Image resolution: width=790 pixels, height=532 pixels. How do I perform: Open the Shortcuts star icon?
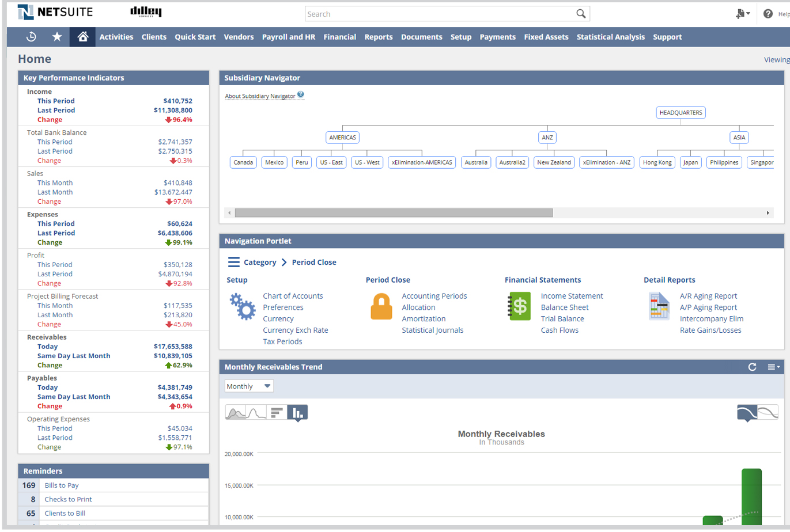[57, 37]
